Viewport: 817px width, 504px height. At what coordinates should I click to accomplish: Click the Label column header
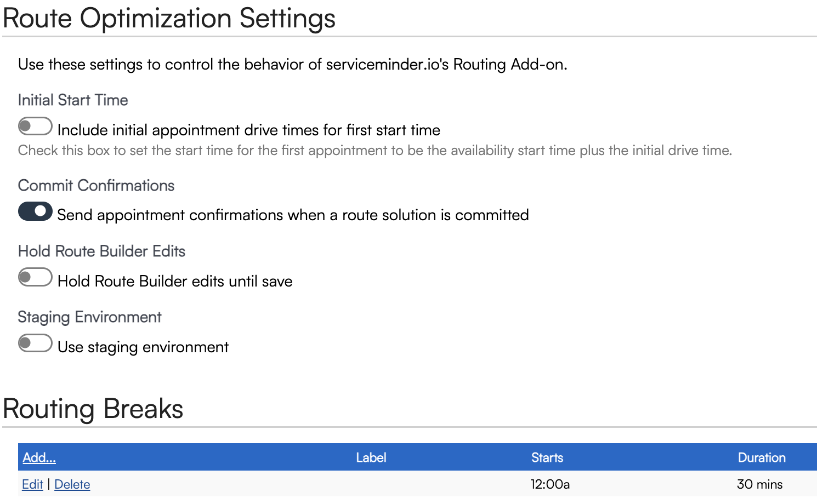point(371,457)
